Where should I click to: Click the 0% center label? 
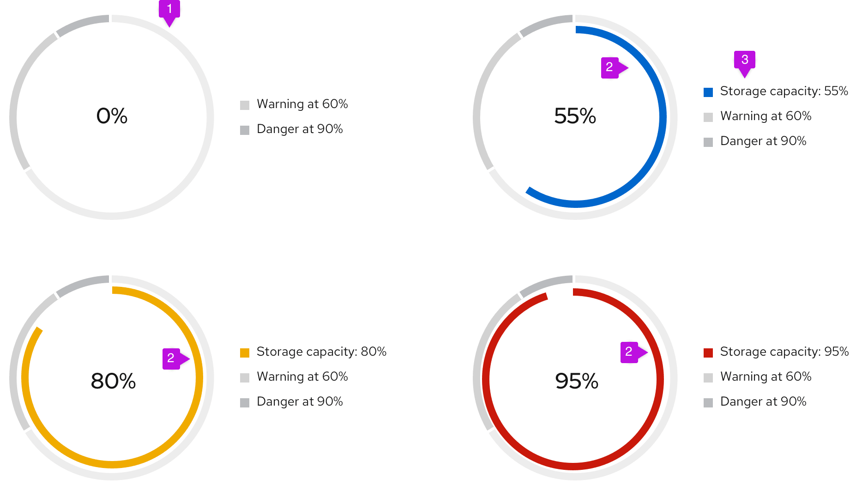[112, 116]
